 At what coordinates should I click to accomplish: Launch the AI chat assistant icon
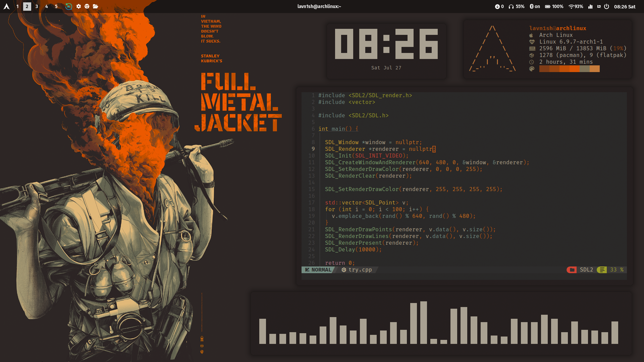pos(68,6)
